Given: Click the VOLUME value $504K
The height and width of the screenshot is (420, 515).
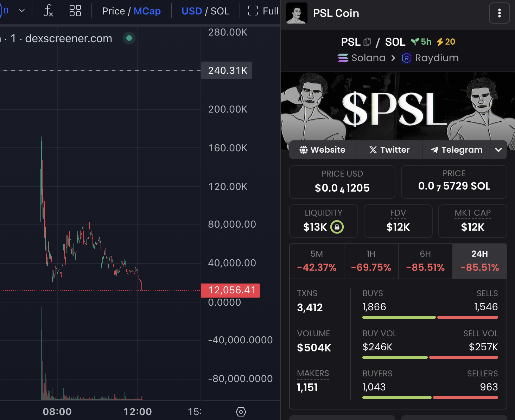Looking at the screenshot, I should click(x=314, y=348).
